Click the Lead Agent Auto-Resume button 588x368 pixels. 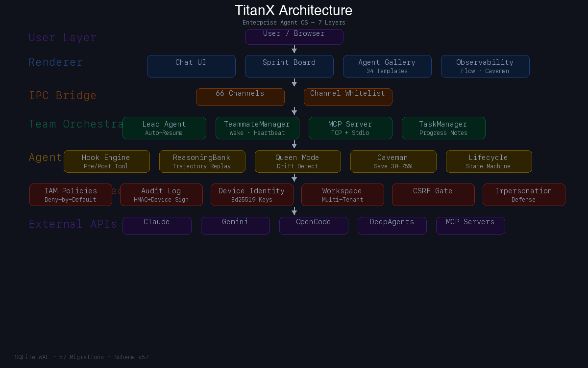pos(164,128)
